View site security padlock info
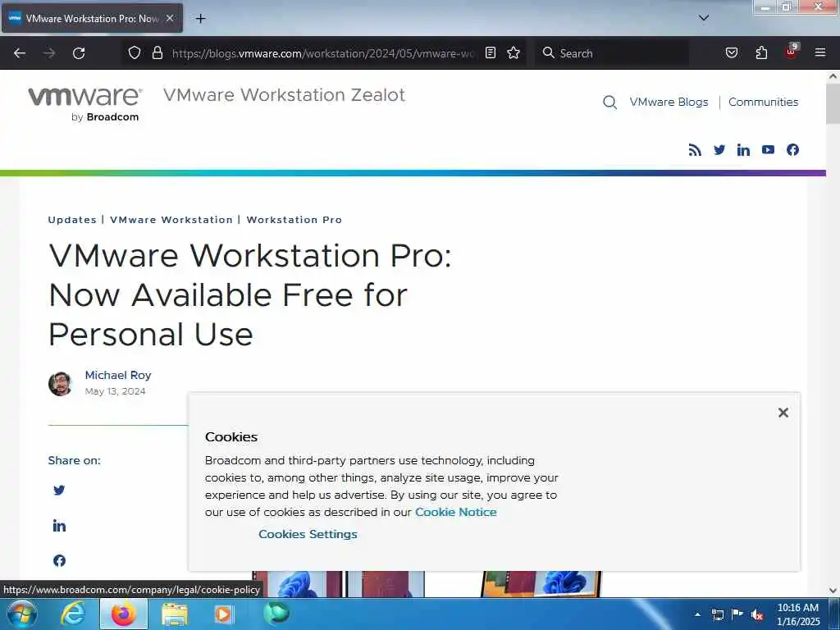The height and width of the screenshot is (630, 840). pyautogui.click(x=157, y=52)
